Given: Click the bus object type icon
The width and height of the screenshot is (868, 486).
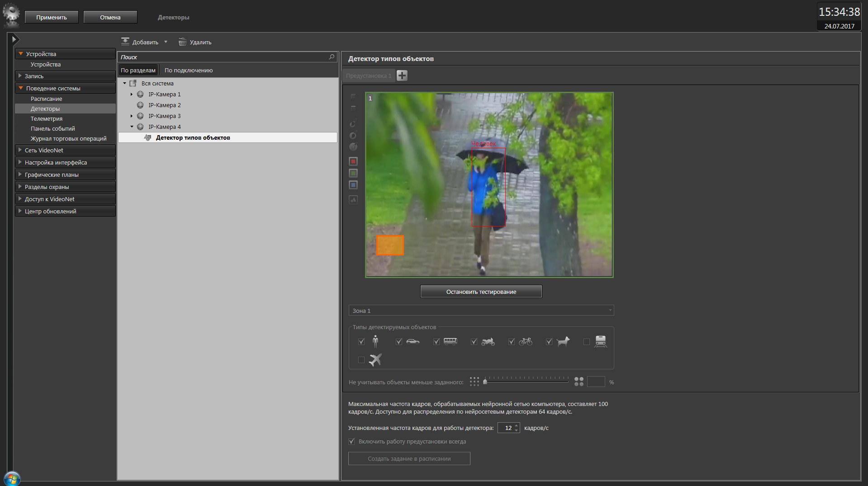Looking at the screenshot, I should tap(451, 341).
